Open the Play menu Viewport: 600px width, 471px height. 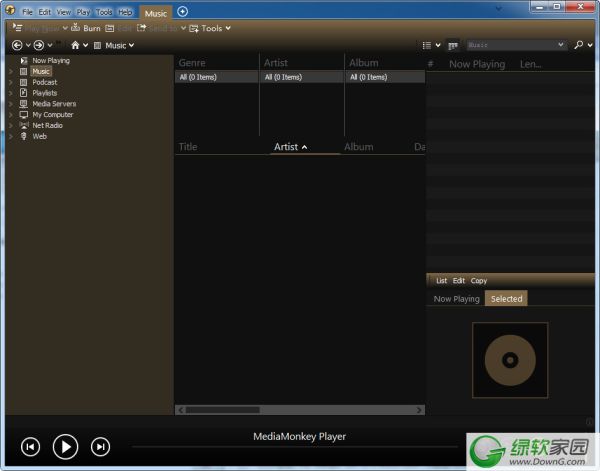[83, 12]
